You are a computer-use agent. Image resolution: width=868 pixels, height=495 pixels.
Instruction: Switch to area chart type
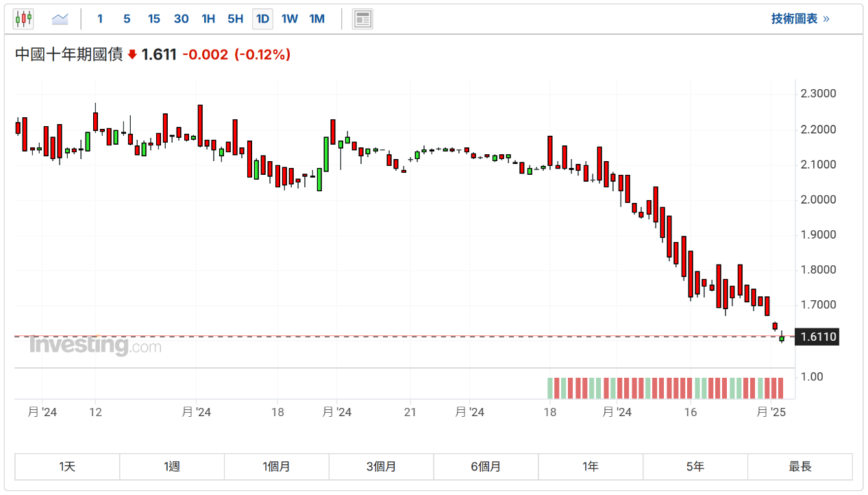pyautogui.click(x=60, y=19)
